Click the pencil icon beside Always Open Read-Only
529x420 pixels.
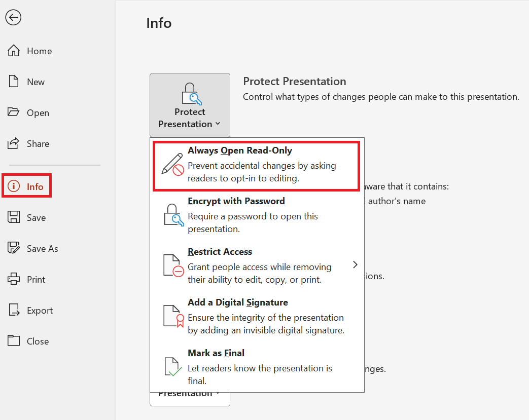click(173, 164)
